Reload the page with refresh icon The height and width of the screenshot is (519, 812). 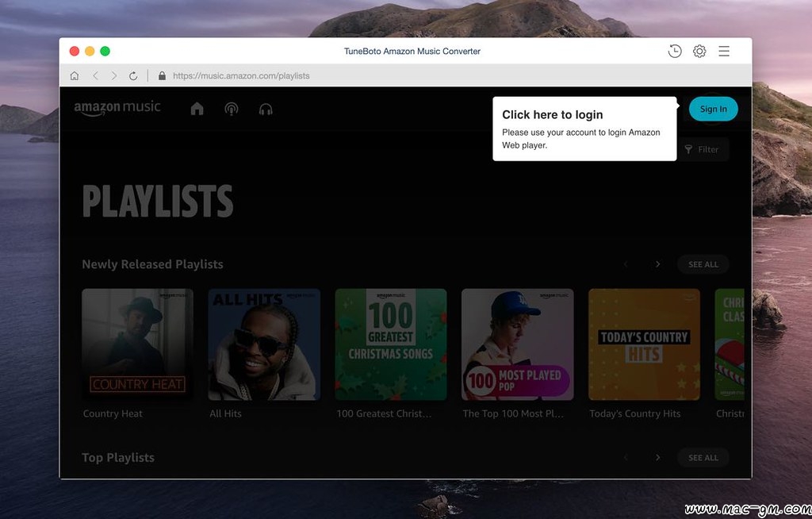[x=133, y=75]
